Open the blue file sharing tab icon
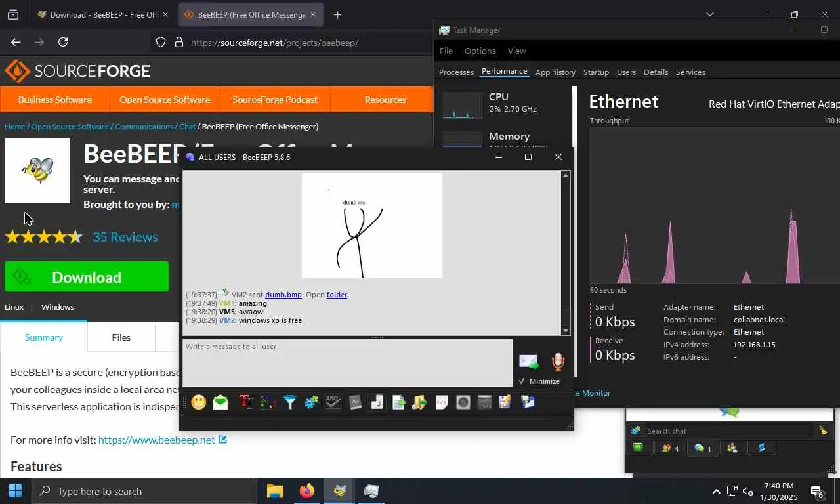This screenshot has height=504, width=840. click(x=762, y=448)
